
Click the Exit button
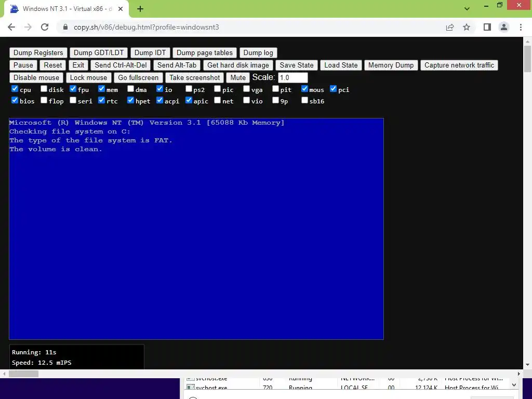coord(78,65)
